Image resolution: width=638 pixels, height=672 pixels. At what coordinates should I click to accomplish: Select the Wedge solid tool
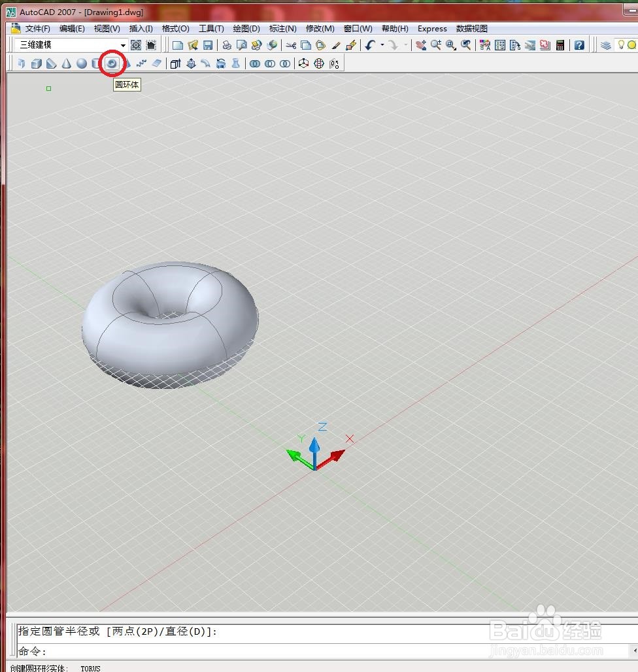52,64
